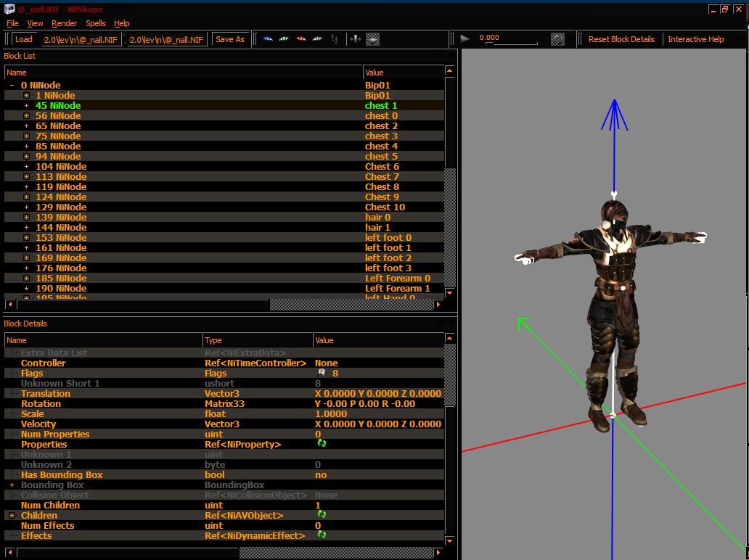Open Interactive Help

tap(695, 39)
